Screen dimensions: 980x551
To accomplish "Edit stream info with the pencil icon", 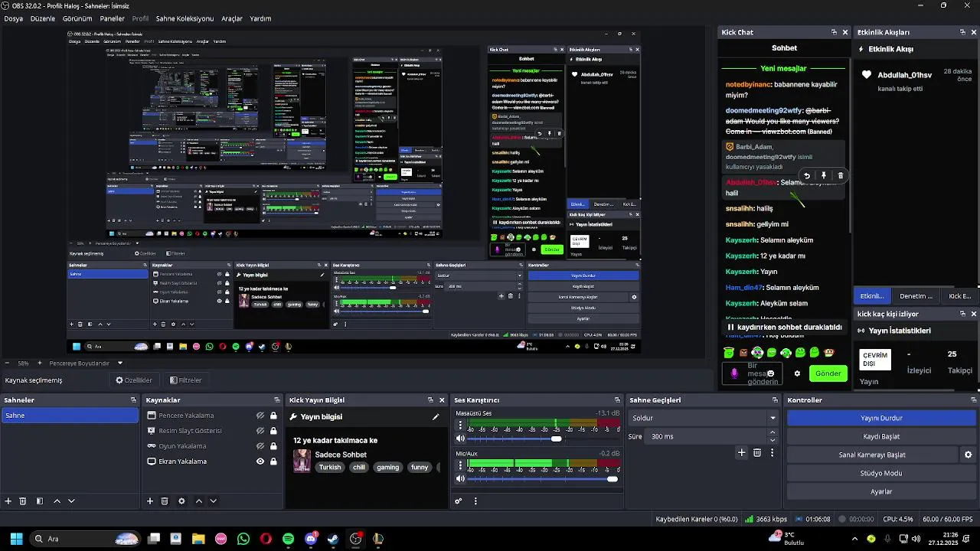I will (436, 417).
